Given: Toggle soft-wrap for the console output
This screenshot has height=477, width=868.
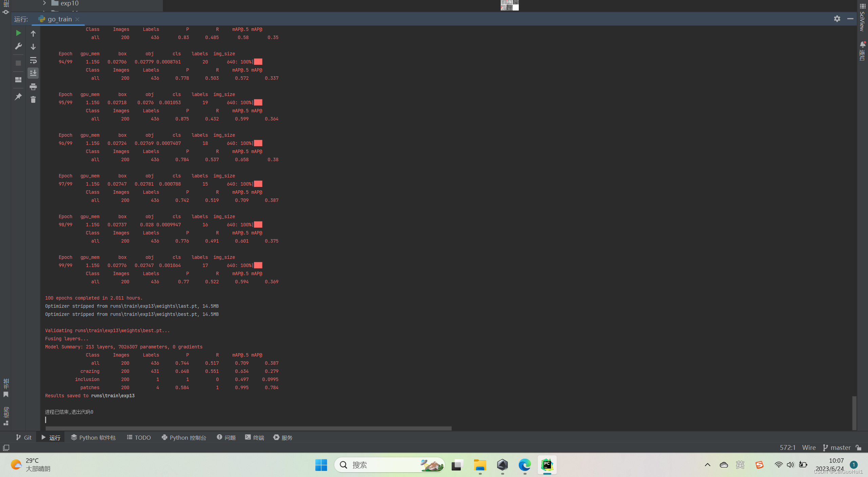Looking at the screenshot, I should click(33, 60).
